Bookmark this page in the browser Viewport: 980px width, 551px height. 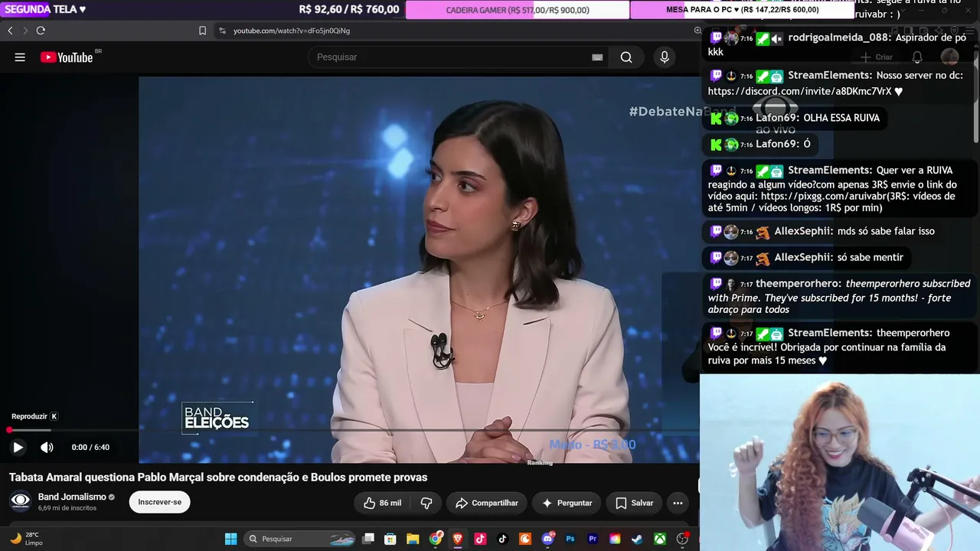click(202, 31)
